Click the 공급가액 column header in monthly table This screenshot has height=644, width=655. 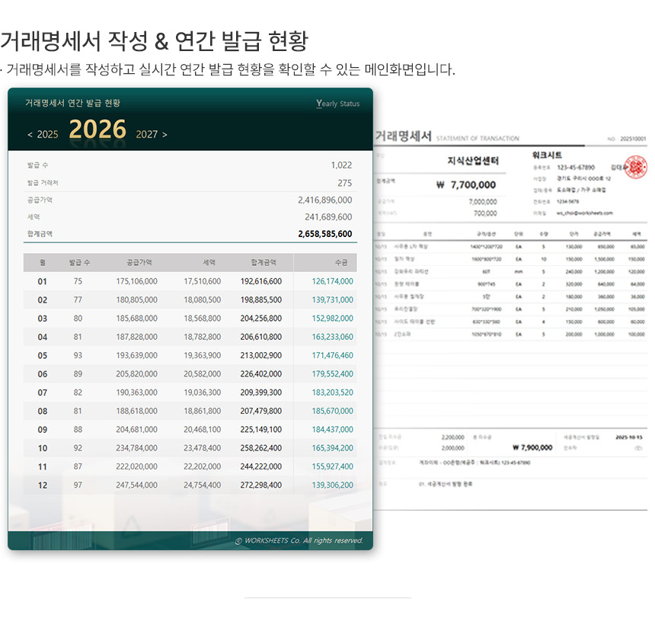tap(139, 262)
